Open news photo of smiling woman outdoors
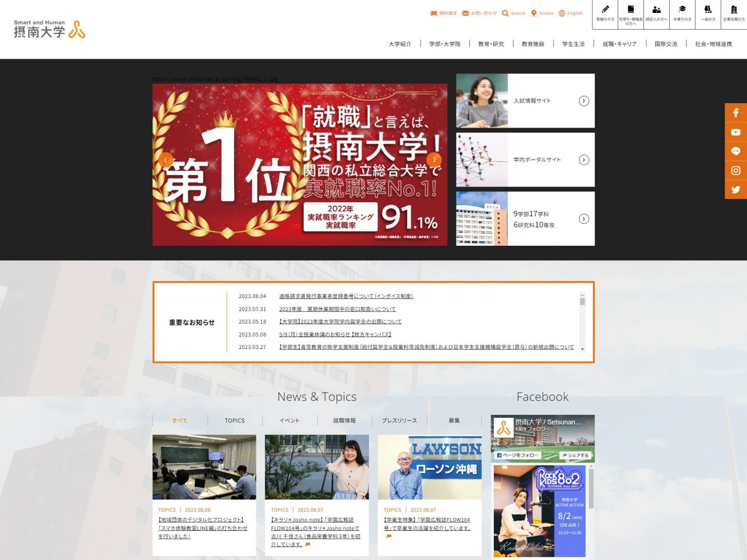This screenshot has width=747, height=560. tap(317, 467)
